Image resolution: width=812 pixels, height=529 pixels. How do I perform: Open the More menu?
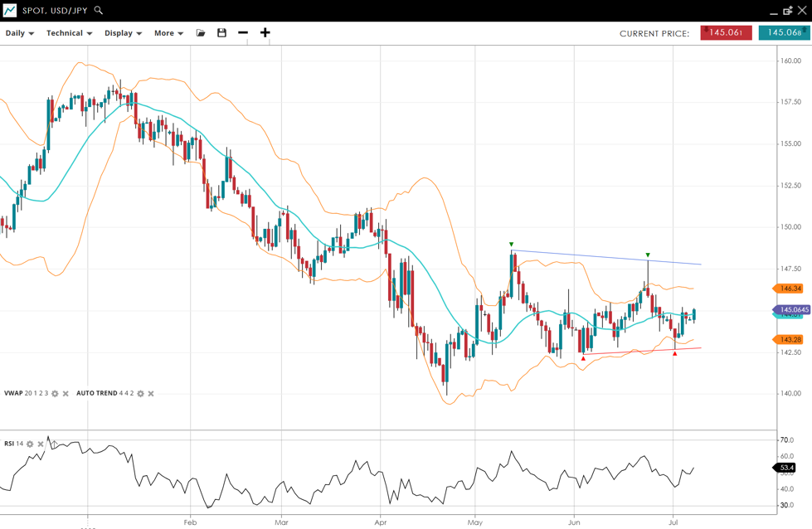coord(168,33)
